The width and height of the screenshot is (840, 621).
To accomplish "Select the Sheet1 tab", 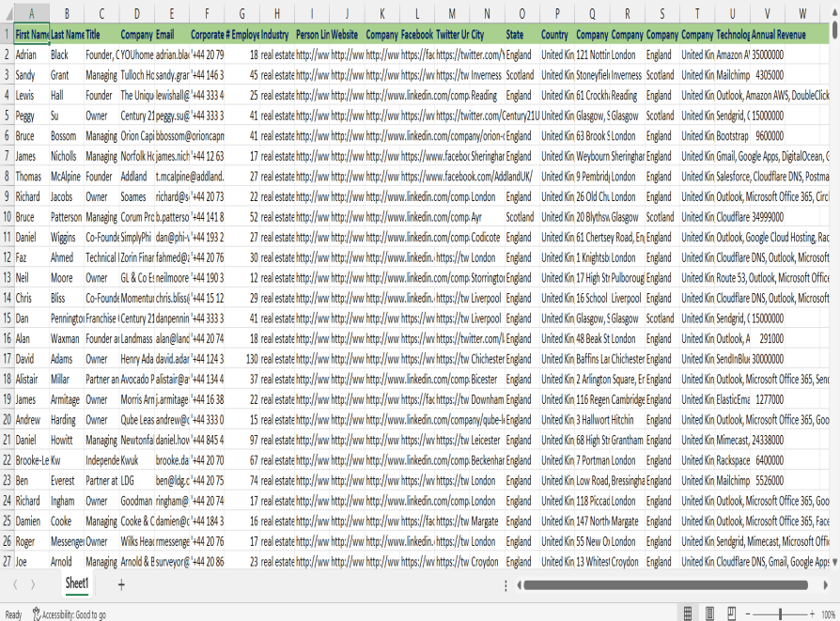I will pyautogui.click(x=77, y=583).
